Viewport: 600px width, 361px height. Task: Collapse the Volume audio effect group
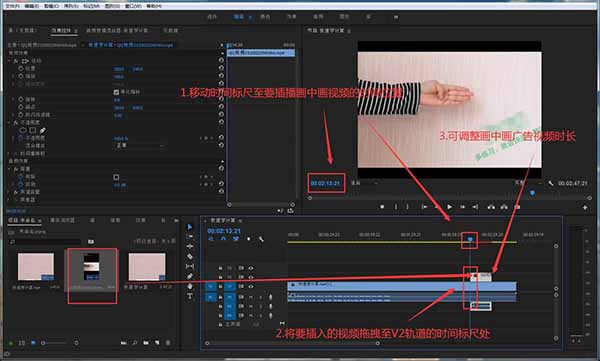10,169
